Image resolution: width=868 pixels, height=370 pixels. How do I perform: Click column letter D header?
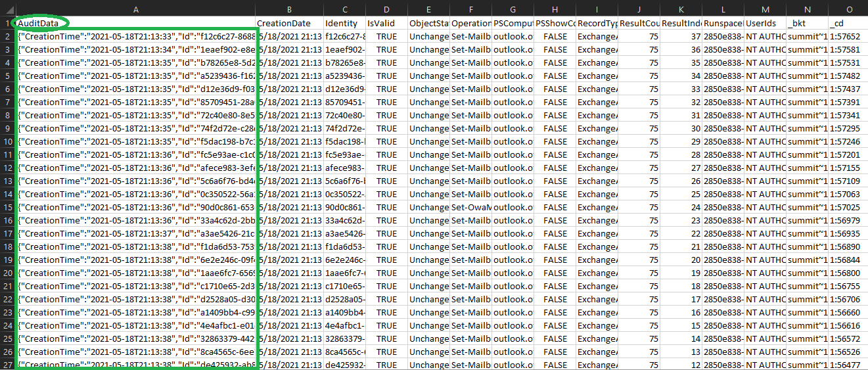click(x=386, y=9)
